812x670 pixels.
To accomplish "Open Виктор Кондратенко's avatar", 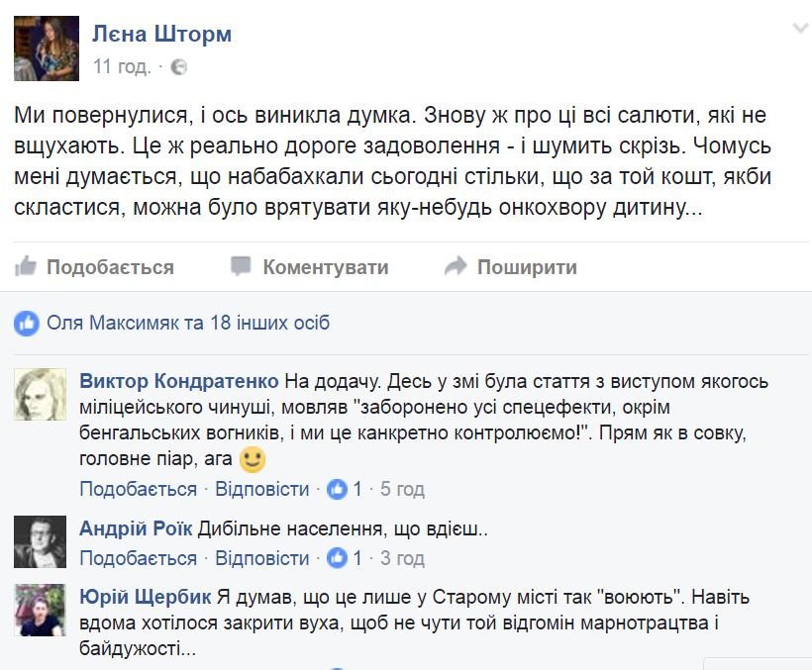I will coord(41,396).
